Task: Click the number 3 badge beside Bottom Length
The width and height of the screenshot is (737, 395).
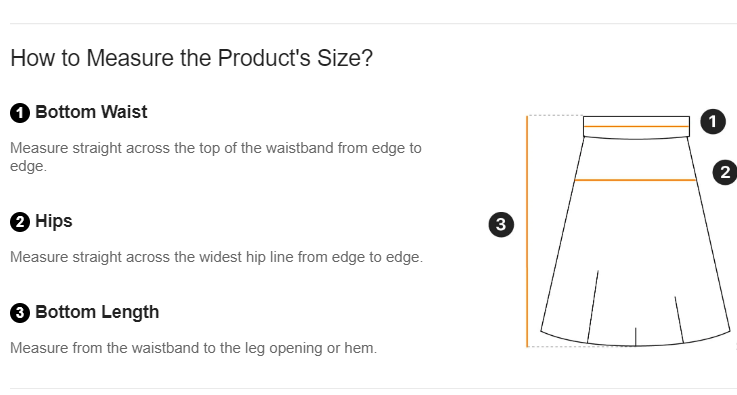Action: click(x=20, y=313)
